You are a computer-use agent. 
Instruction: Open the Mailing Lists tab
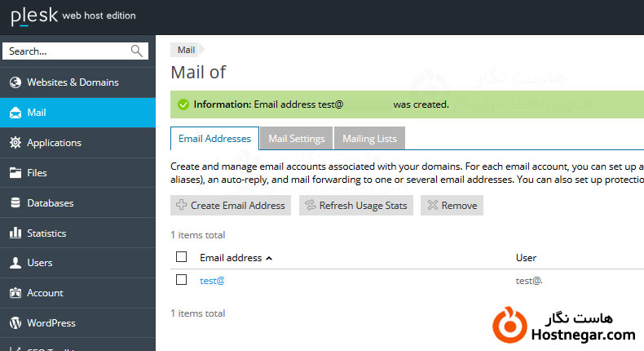(x=369, y=139)
